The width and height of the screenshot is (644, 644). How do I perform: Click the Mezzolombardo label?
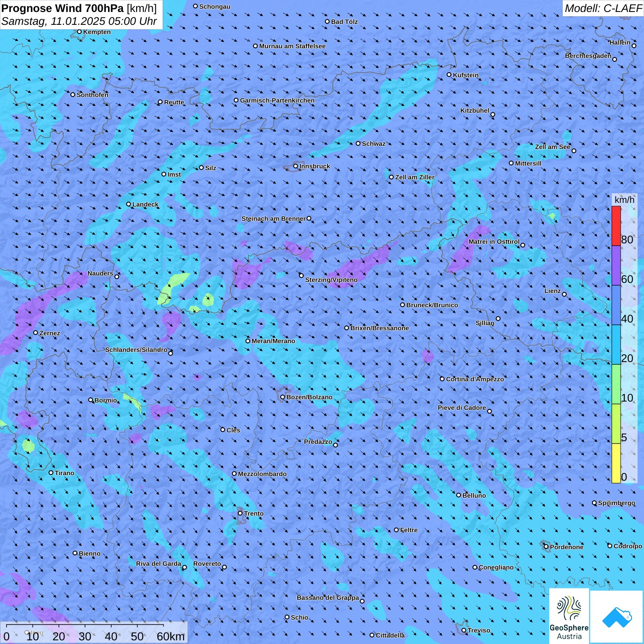pyautogui.click(x=262, y=474)
